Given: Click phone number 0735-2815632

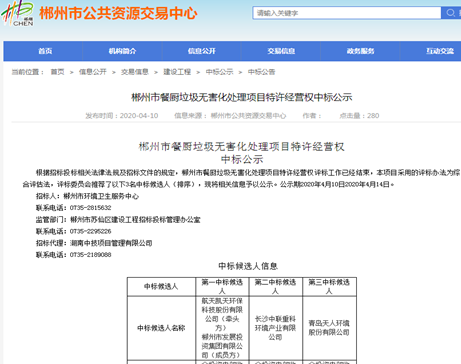Looking at the screenshot, I should point(90,208).
